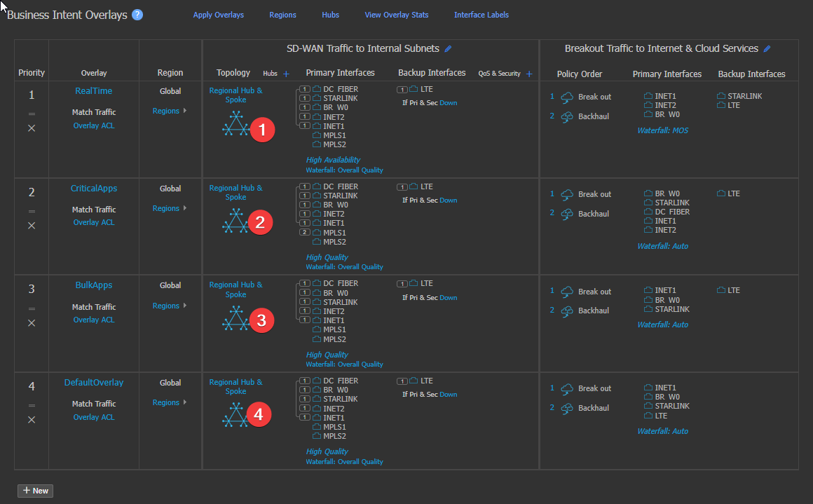Open Apply Overlays tab

click(218, 15)
